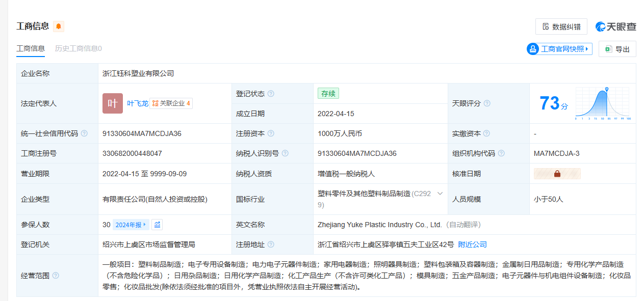Image resolution: width=644 pixels, height=301 pixels.
Task: Open the 数据纠错 data correction button
Action: tap(561, 26)
